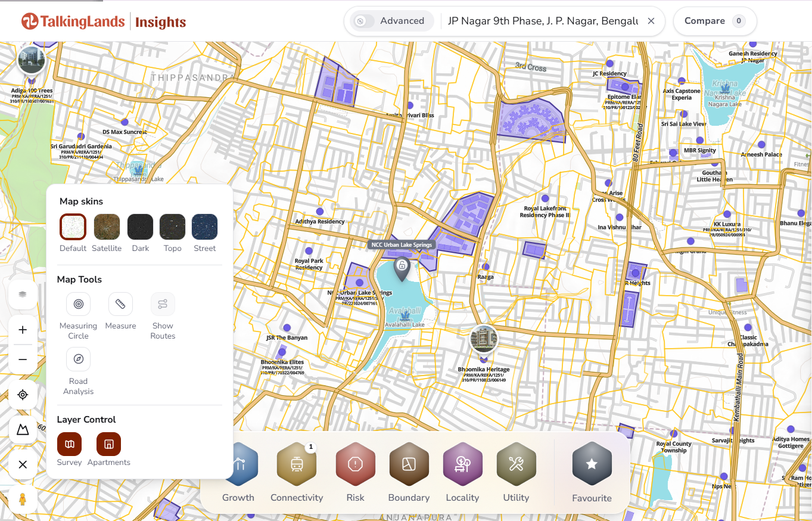Select the JC Residency marker dot

[609, 64]
